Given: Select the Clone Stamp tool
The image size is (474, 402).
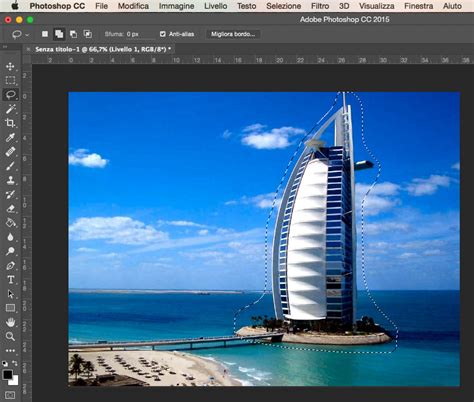Looking at the screenshot, I should point(10,180).
